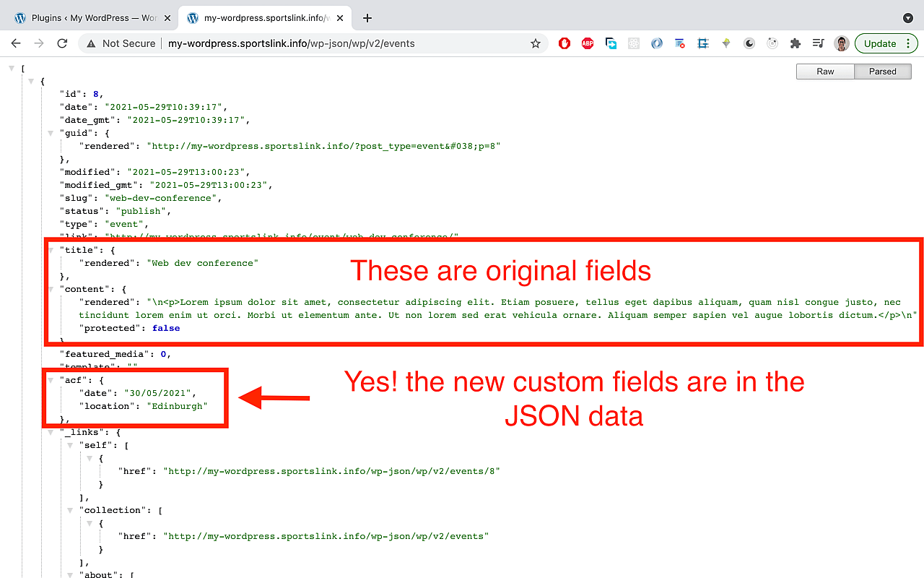Open the browser extensions puzzle icon
This screenshot has height=578, width=924.
[795, 43]
